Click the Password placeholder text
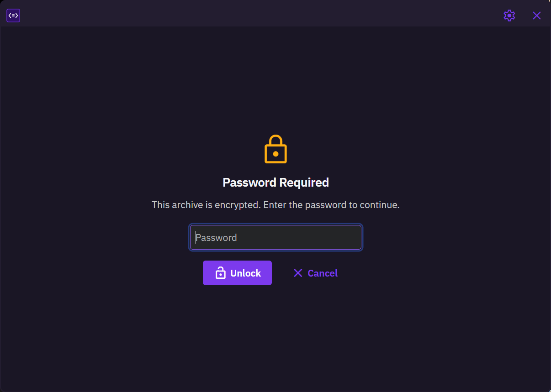The width and height of the screenshot is (551, 392). pyautogui.click(x=216, y=237)
